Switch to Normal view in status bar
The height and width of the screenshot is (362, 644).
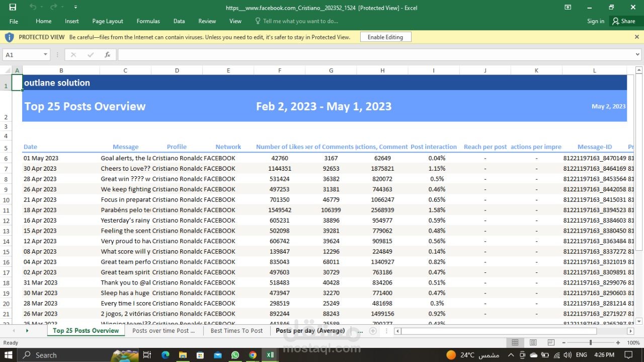(515, 343)
